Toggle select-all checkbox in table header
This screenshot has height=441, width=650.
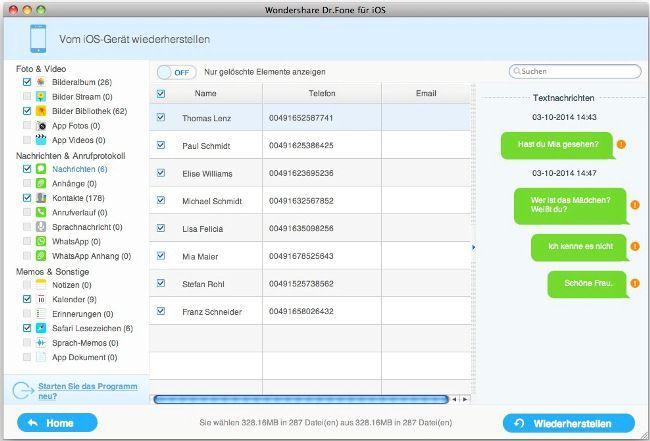(161, 94)
